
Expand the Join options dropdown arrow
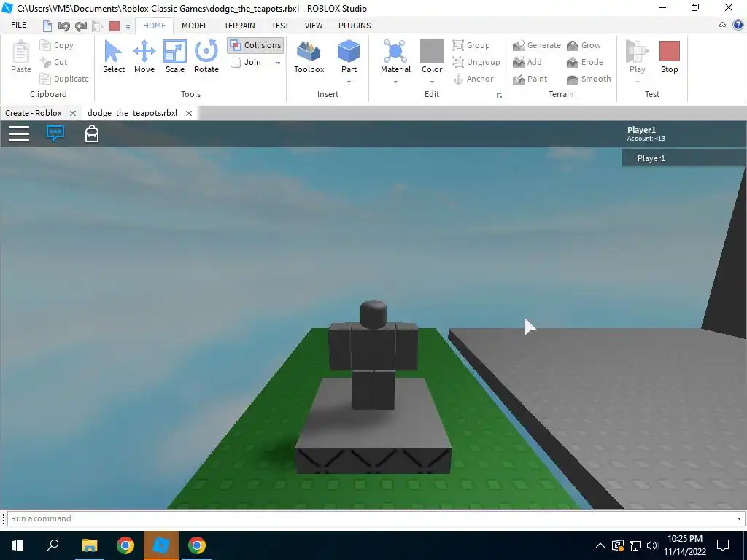[x=278, y=63]
